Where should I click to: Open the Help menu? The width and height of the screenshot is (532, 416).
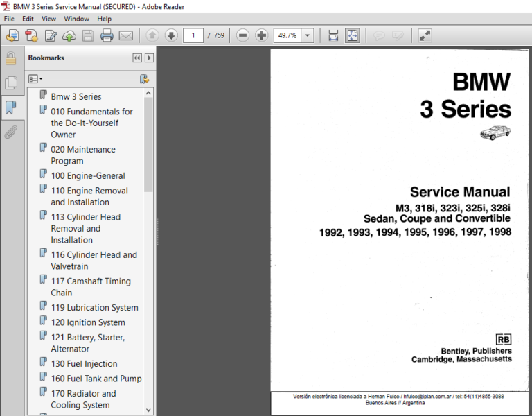click(104, 19)
